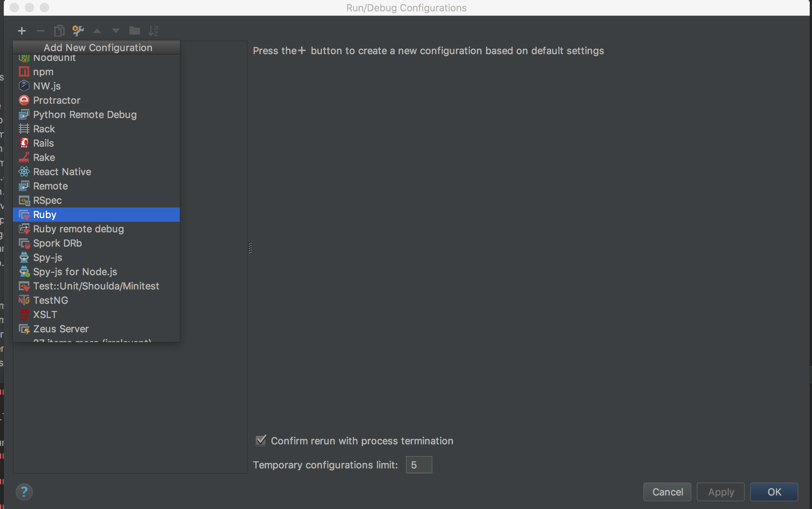Click the Copy Configuration toolbar icon
Screen dimensions: 812x509
click(x=59, y=31)
